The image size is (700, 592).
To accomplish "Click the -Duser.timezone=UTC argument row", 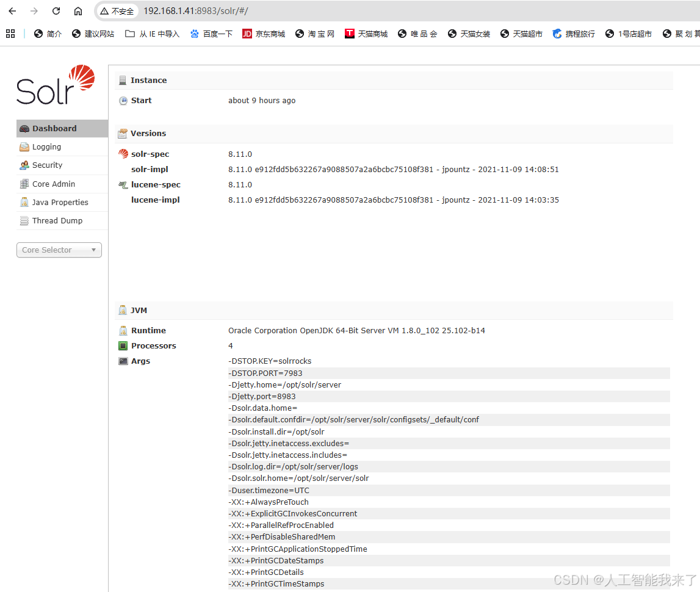I will (x=449, y=490).
